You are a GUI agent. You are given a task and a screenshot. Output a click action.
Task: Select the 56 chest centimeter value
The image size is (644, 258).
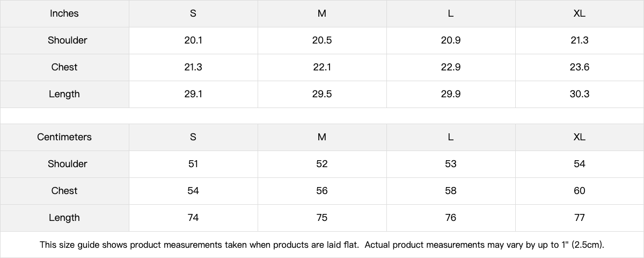(322, 191)
